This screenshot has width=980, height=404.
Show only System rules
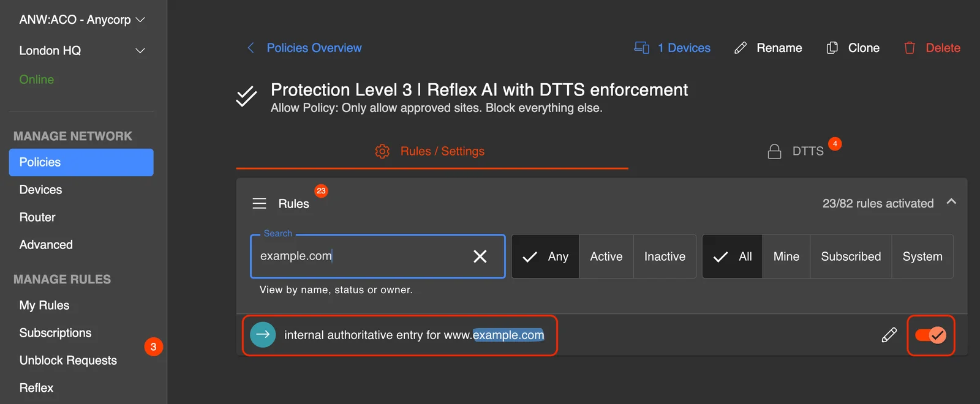[x=922, y=256]
